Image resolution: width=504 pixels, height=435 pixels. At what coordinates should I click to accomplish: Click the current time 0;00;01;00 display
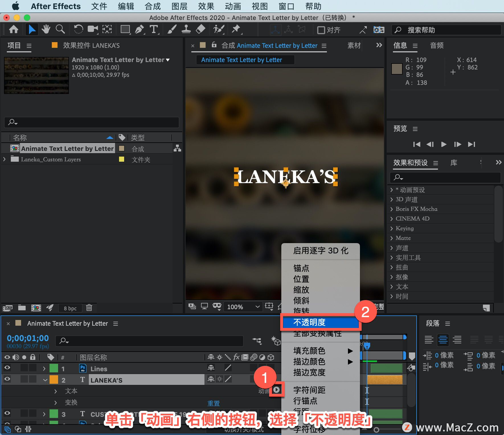pos(28,338)
